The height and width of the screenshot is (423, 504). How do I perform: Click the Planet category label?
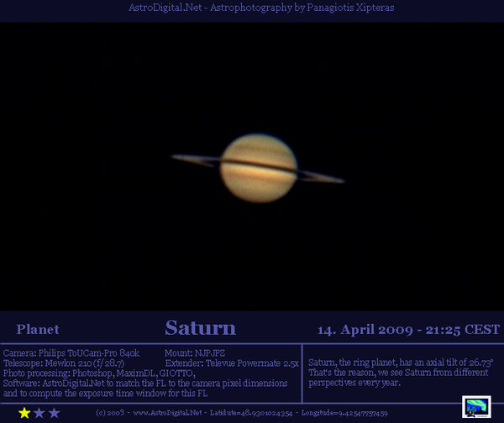pyautogui.click(x=38, y=329)
